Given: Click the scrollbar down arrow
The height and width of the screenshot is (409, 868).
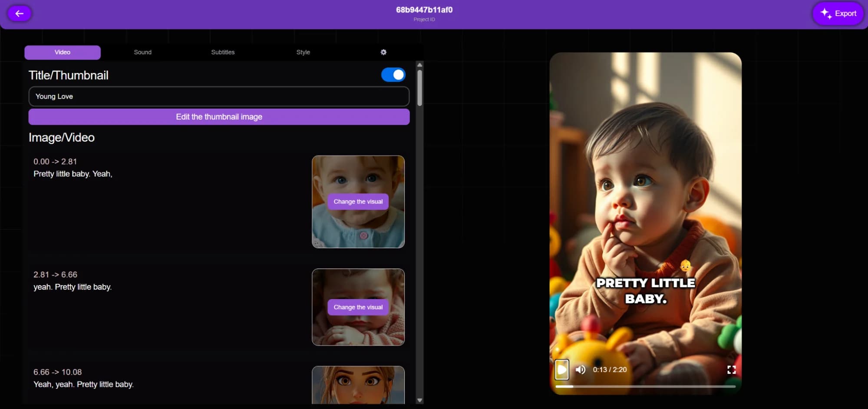Looking at the screenshot, I should click(x=419, y=399).
